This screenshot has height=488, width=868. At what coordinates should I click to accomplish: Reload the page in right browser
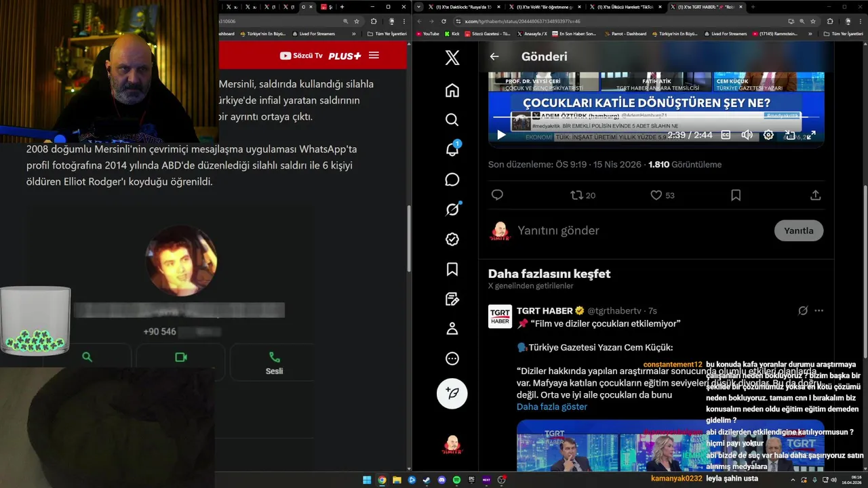click(x=443, y=21)
